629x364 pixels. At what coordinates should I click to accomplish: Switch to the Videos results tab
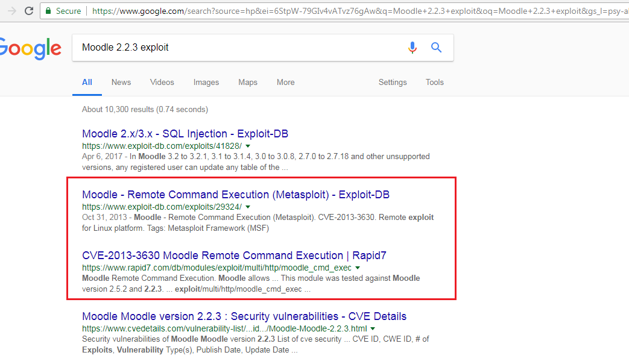click(x=162, y=83)
